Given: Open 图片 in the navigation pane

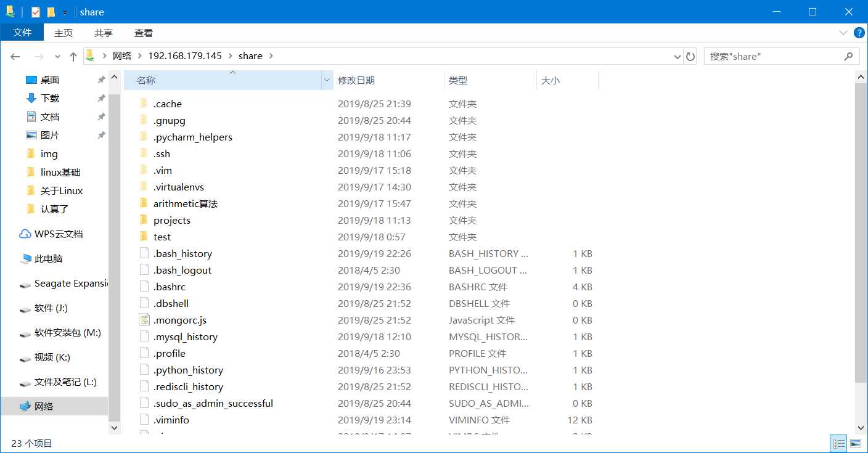Looking at the screenshot, I should tap(50, 136).
